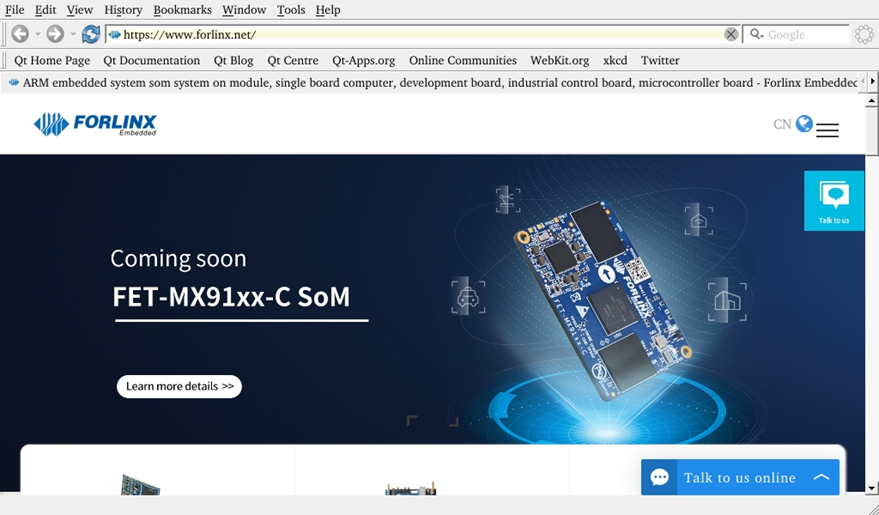This screenshot has width=879, height=515.
Task: Open the Tools menu
Action: 291,10
